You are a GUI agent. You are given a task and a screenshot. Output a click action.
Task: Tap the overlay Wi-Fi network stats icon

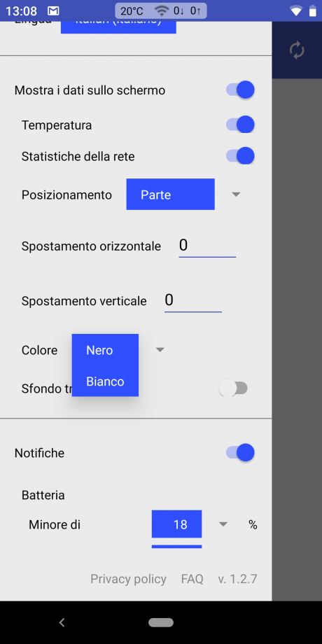point(162,11)
